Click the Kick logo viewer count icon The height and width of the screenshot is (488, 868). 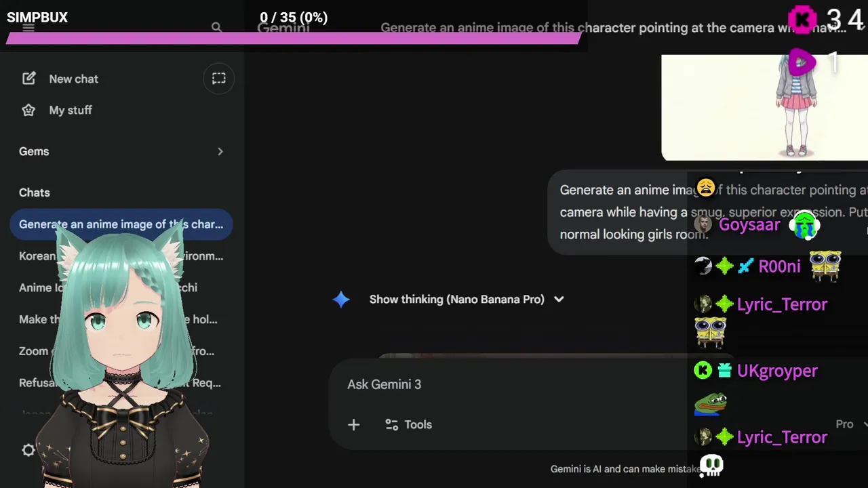(803, 20)
